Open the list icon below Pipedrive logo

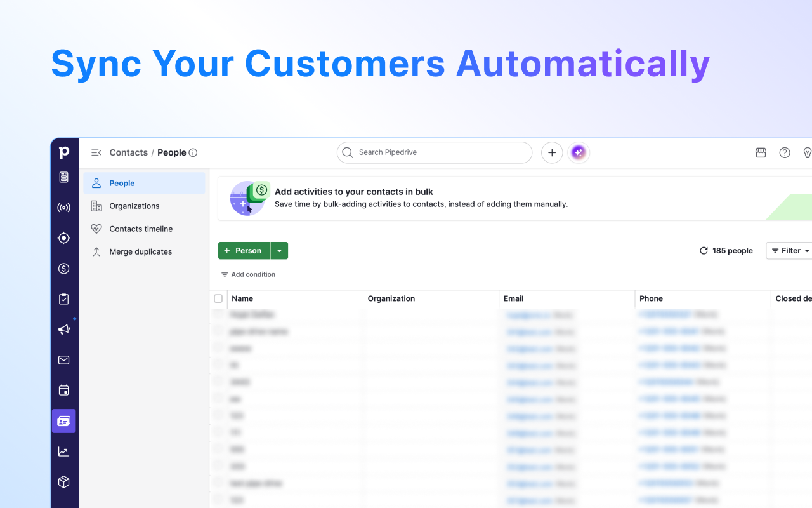(64, 177)
